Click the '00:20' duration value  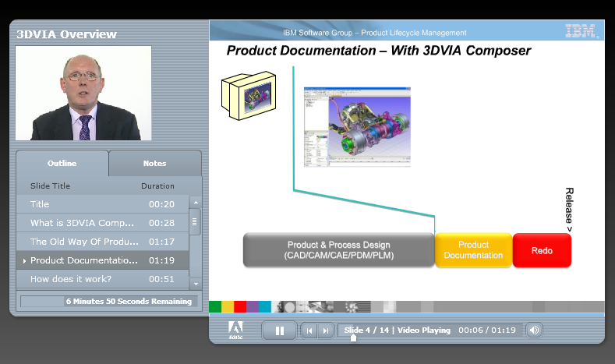pyautogui.click(x=161, y=204)
